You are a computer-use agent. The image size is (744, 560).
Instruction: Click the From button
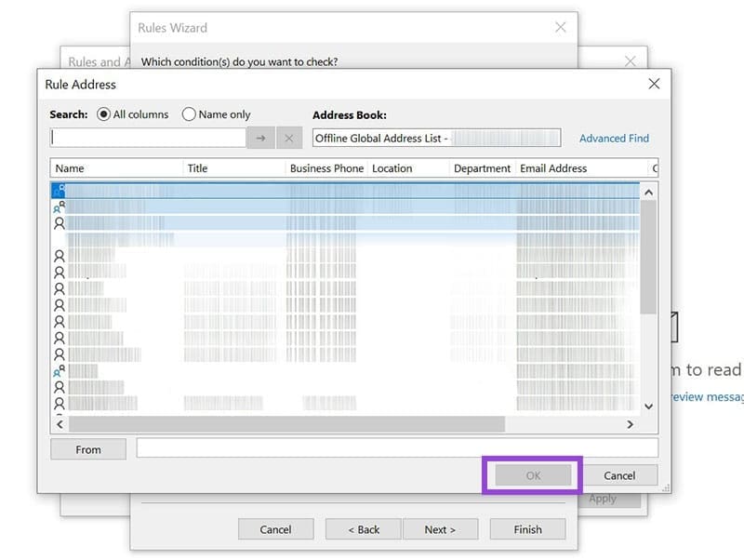[x=87, y=449]
